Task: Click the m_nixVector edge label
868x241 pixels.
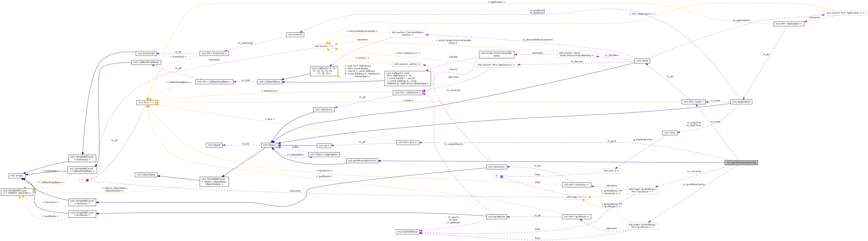Action: point(454,90)
